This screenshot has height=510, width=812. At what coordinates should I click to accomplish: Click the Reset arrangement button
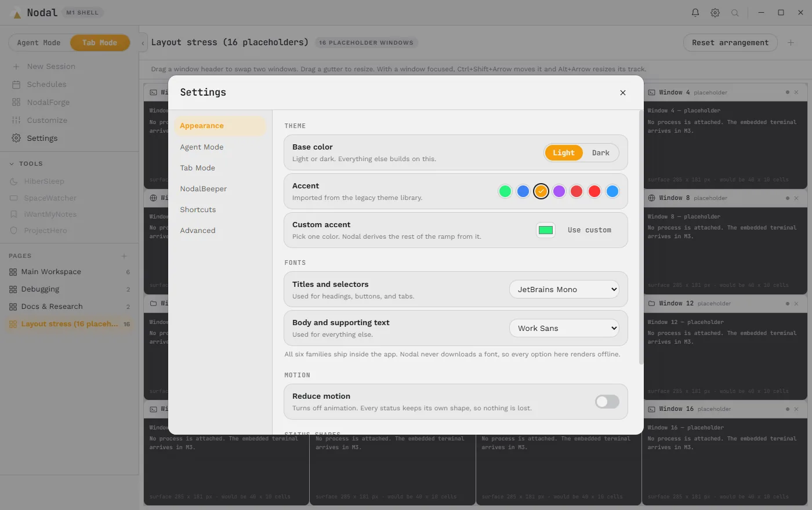click(730, 43)
